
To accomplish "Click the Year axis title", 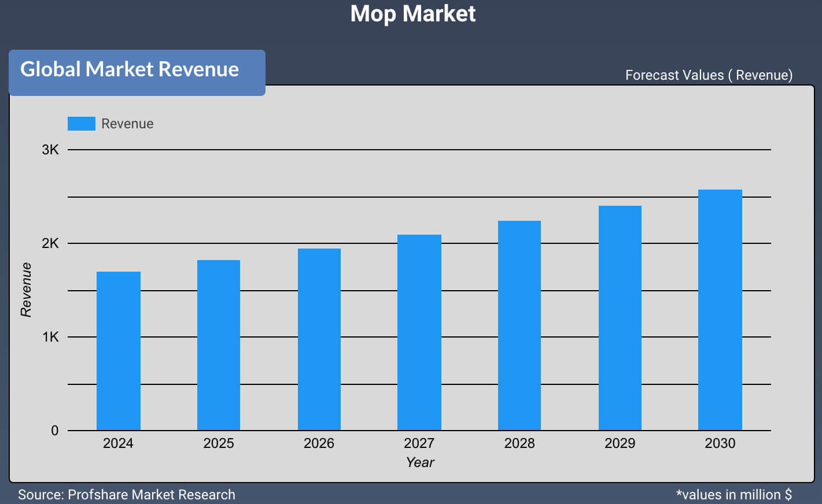I will [x=420, y=462].
